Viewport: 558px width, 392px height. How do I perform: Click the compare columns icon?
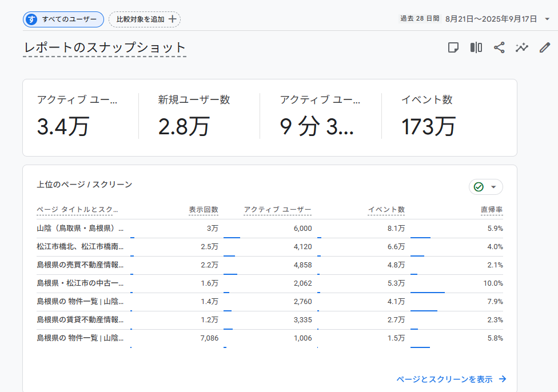tap(476, 47)
